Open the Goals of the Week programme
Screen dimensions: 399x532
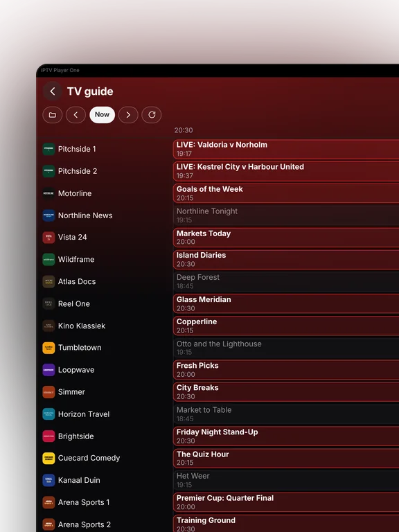click(286, 193)
